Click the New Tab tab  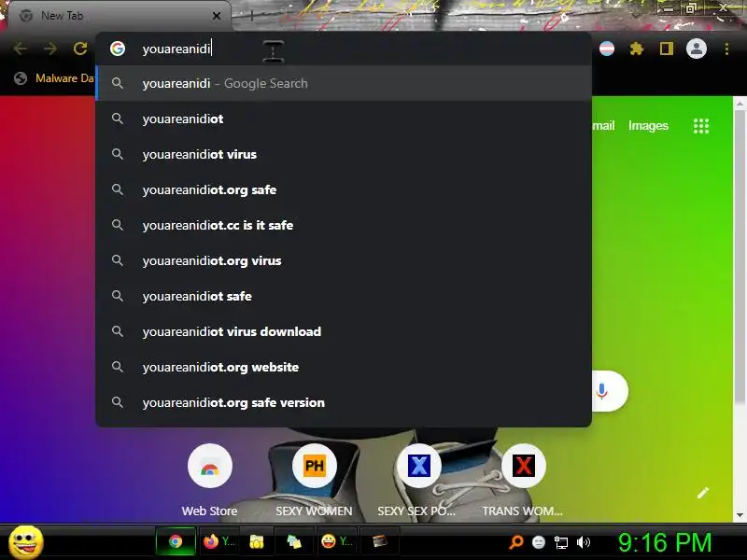pos(120,16)
